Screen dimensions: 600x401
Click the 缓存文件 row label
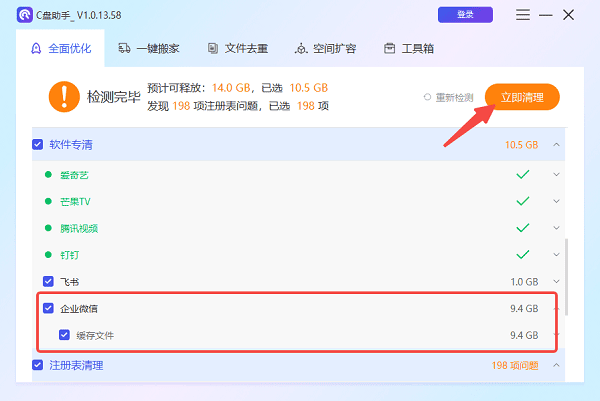click(95, 336)
